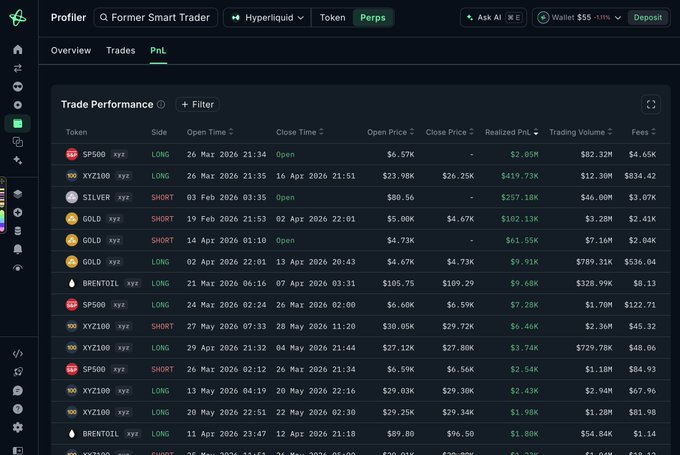Open the code brackets API icon
Viewport: 680px width, 455px height.
point(18,354)
